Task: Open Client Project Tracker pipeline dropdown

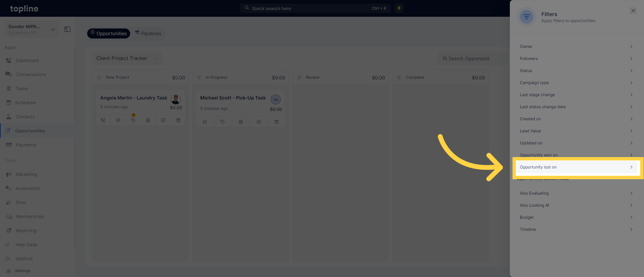Action: point(127,58)
